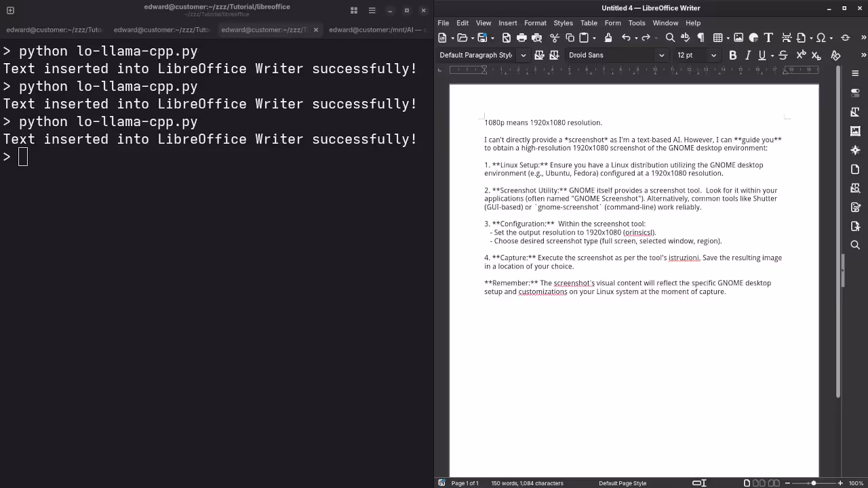
Task: Toggle bold formatting
Action: [x=732, y=55]
